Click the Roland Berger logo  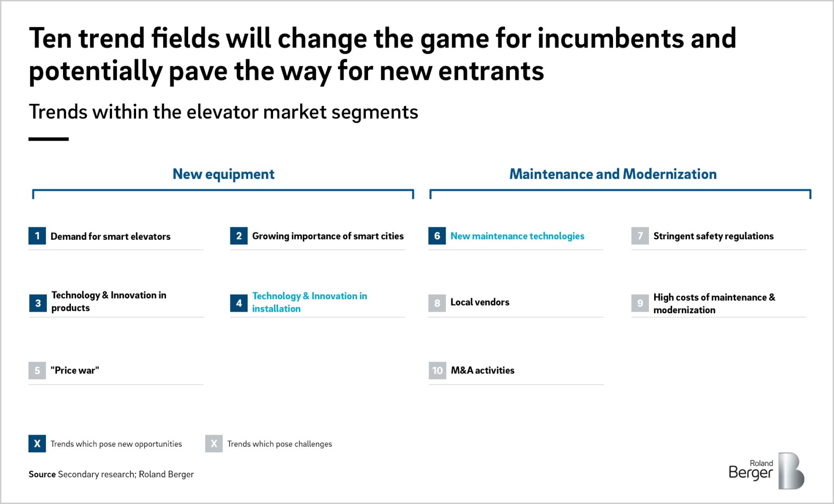(766, 471)
